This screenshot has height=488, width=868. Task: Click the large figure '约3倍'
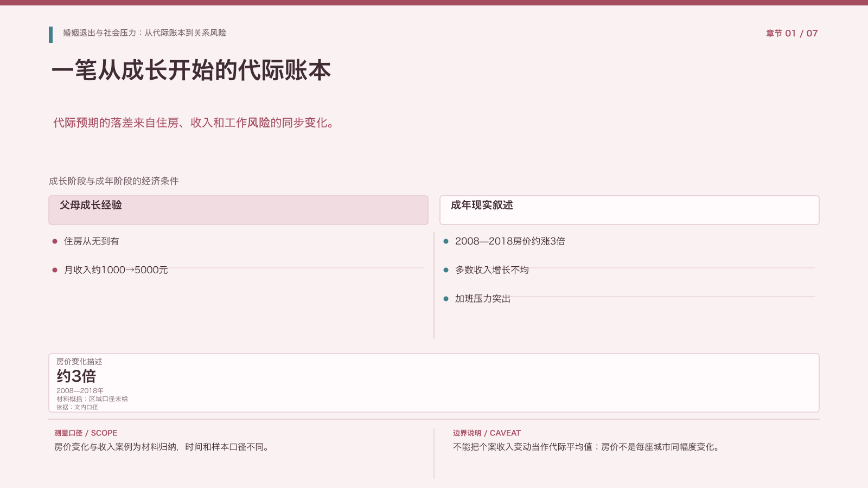(76, 376)
